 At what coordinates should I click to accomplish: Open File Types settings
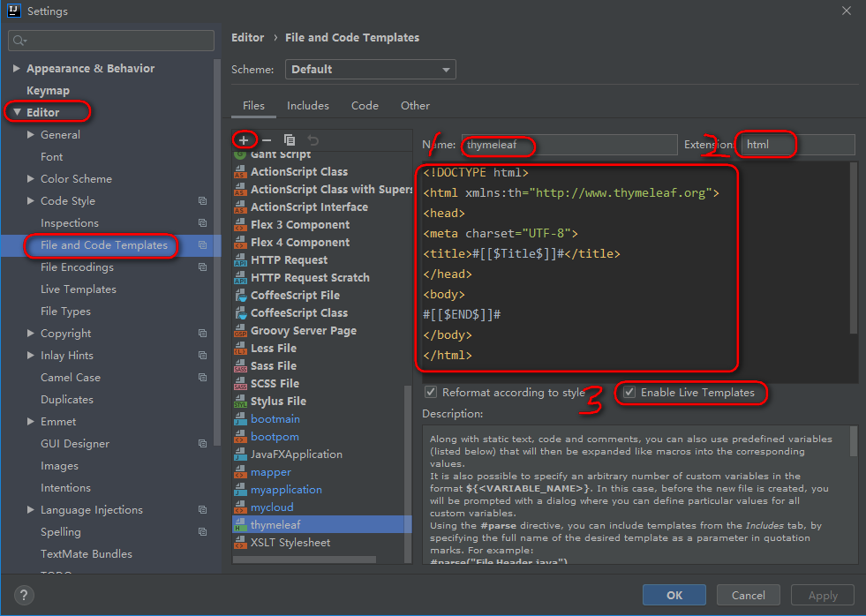point(65,312)
